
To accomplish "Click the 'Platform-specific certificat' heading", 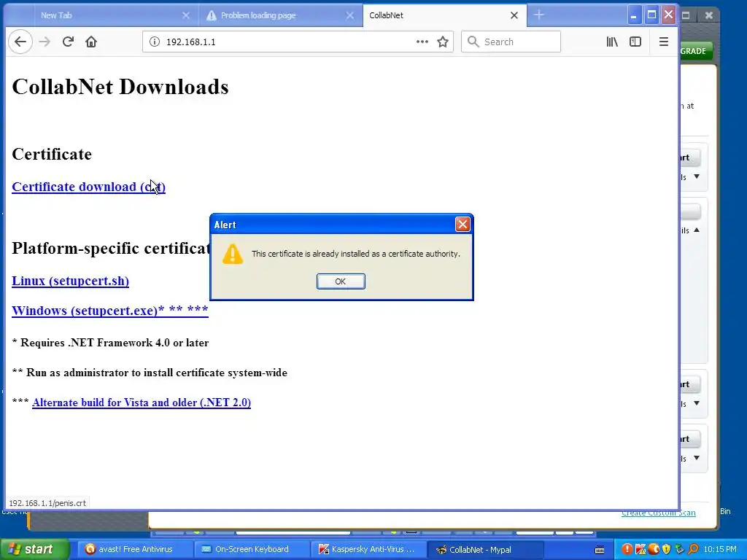I will click(x=111, y=248).
